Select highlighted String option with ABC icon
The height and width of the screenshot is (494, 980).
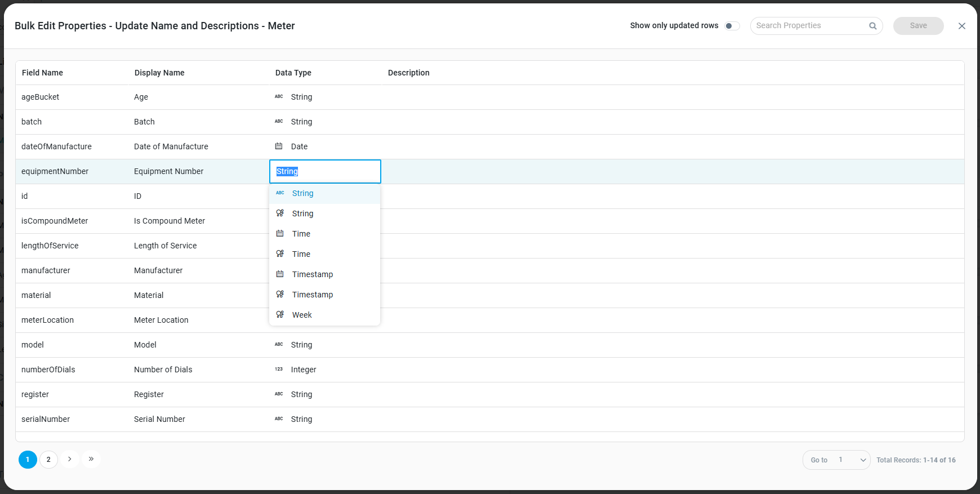tap(302, 193)
